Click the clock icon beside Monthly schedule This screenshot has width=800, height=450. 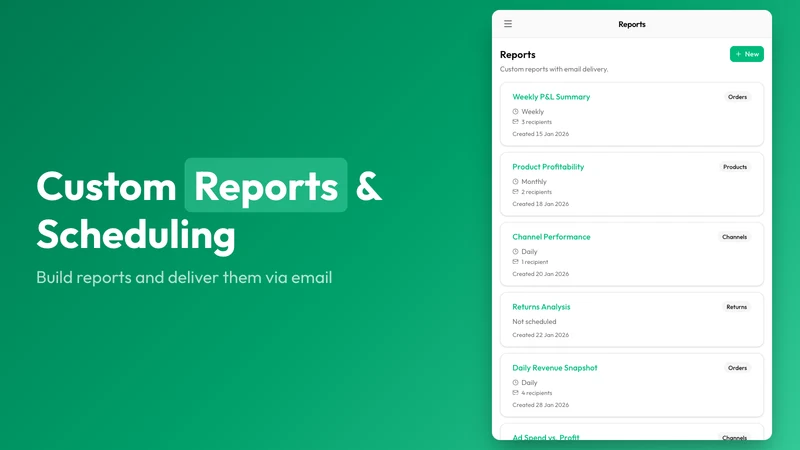click(x=515, y=181)
